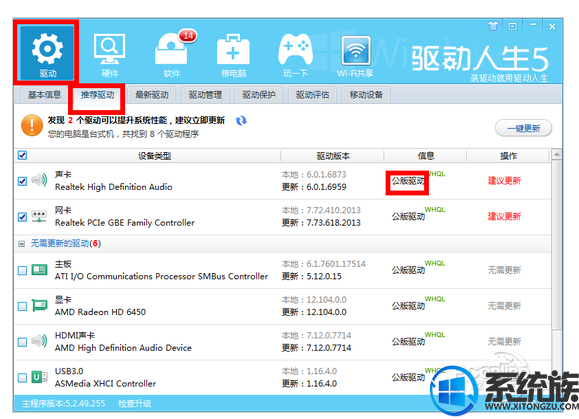Click the HDMI声卡 speaker icon

tap(39, 341)
